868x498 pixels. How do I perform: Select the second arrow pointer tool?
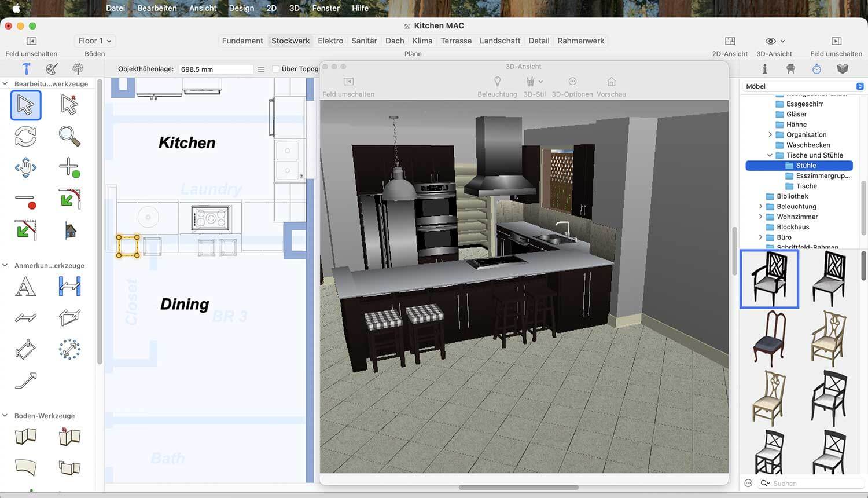coord(69,105)
